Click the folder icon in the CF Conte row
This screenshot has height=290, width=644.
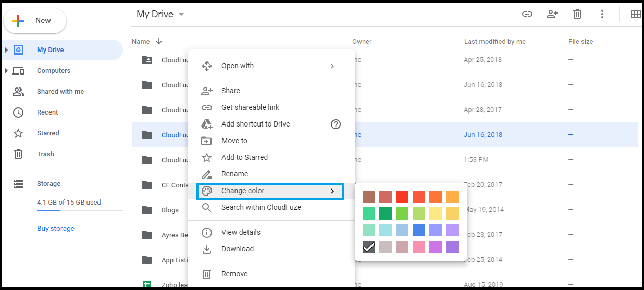[x=147, y=185]
